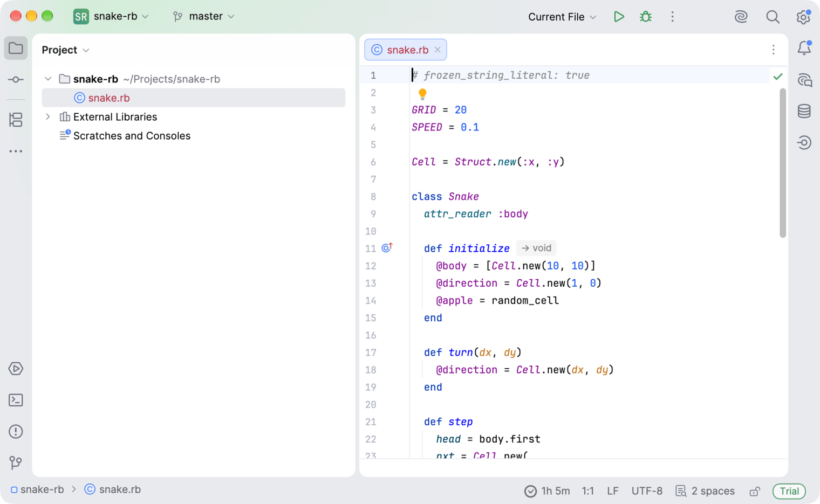820x504 pixels.
Task: Open more run actions menu
Action: (672, 17)
